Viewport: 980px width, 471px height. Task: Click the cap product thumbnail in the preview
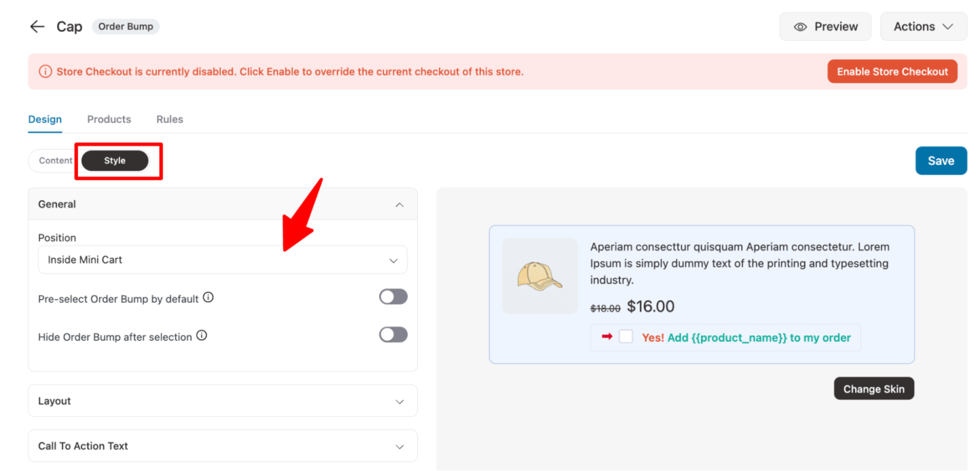tap(540, 276)
